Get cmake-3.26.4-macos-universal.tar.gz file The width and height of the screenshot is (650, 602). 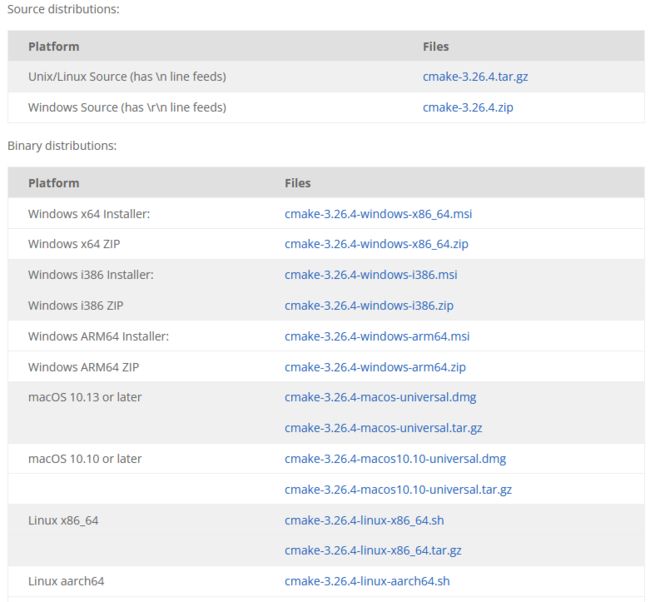point(383,428)
